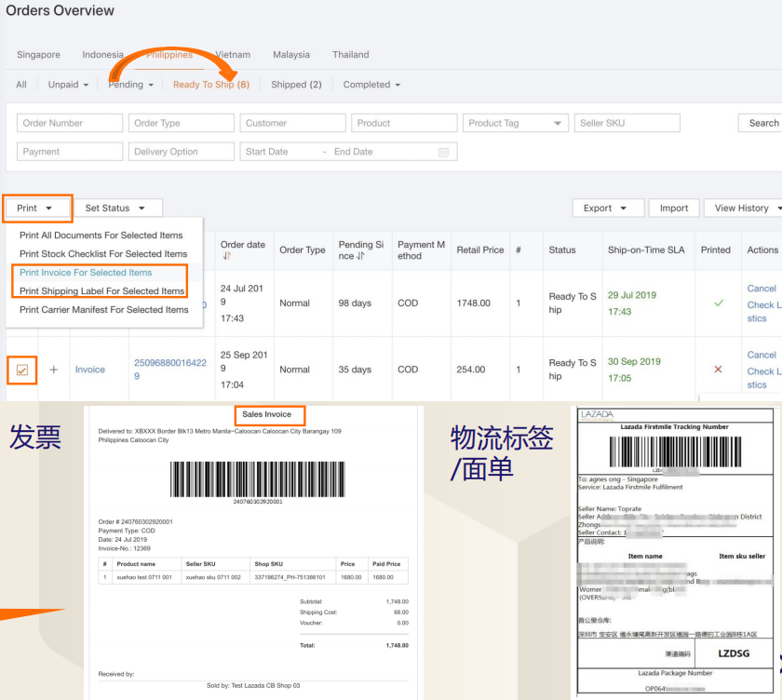Open order number 250968800164229 link
This screenshot has height=700, width=782.
[x=170, y=370]
